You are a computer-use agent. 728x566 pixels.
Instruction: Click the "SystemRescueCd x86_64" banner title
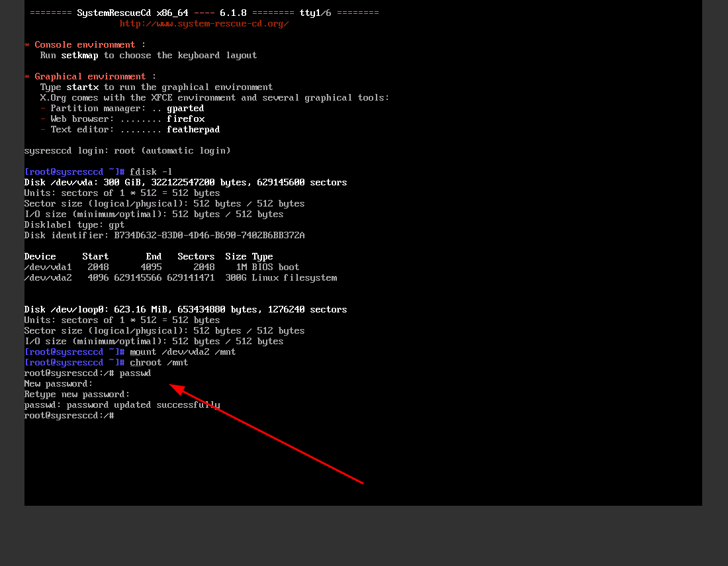[133, 13]
